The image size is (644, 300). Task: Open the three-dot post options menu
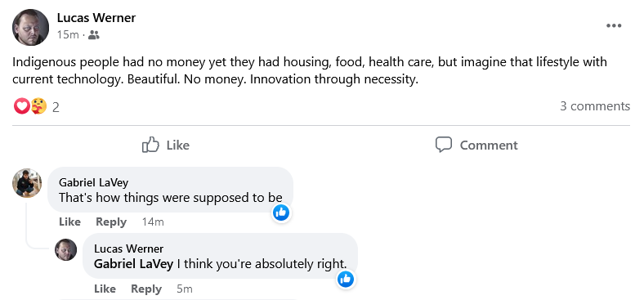click(614, 25)
